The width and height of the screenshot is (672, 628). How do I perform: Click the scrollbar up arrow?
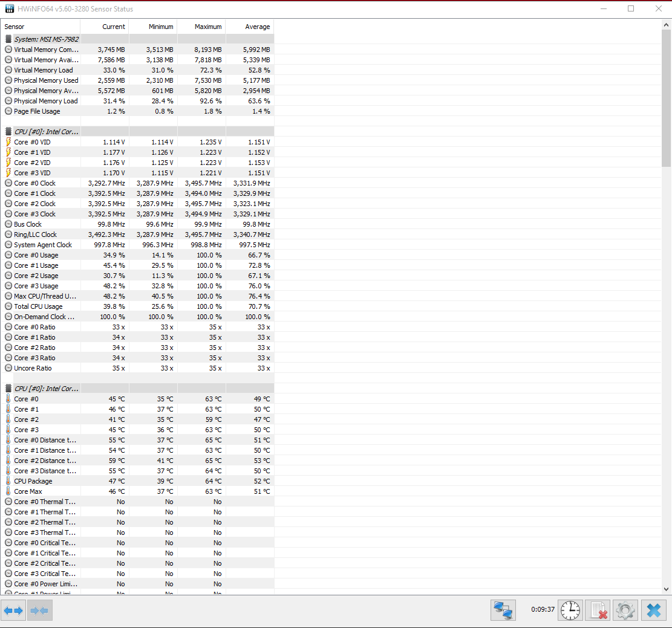666,24
